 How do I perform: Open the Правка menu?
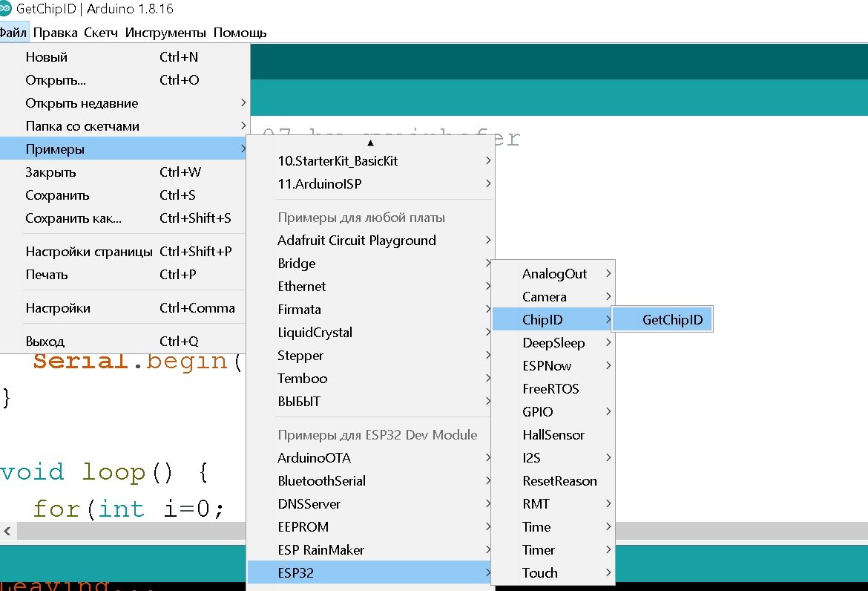[56, 33]
